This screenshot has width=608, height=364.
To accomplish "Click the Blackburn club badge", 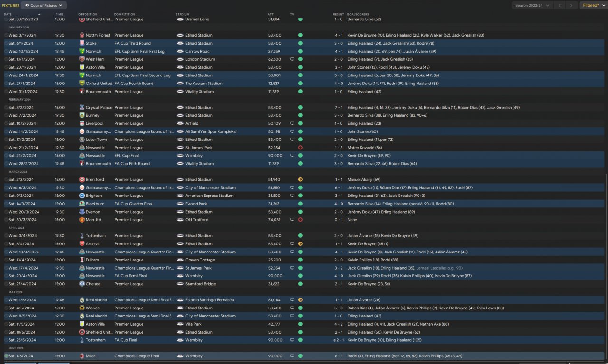I will (82, 204).
